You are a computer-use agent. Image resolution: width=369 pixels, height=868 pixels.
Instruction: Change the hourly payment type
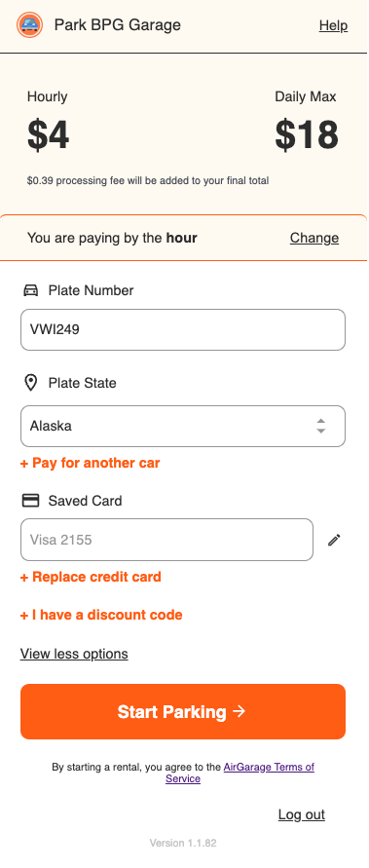314,238
